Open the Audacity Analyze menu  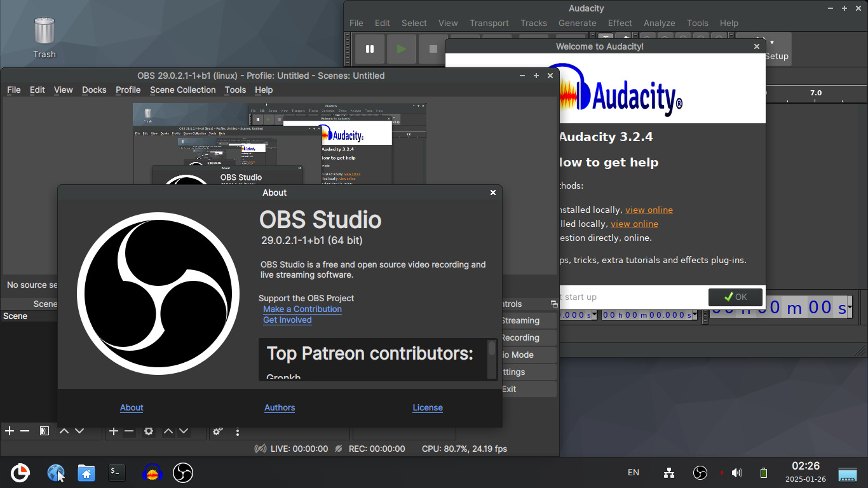point(660,23)
